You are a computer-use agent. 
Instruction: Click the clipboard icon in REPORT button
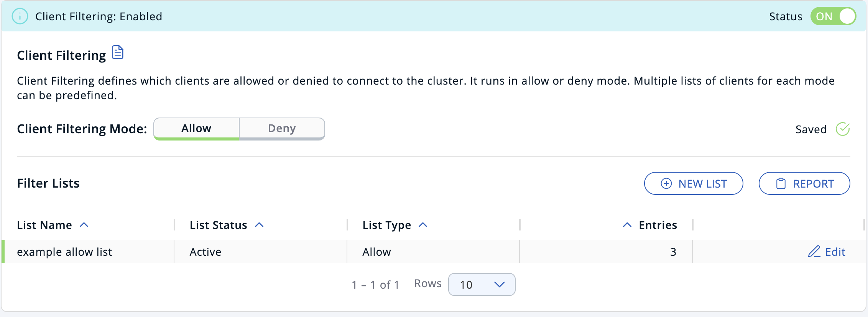pyautogui.click(x=779, y=183)
